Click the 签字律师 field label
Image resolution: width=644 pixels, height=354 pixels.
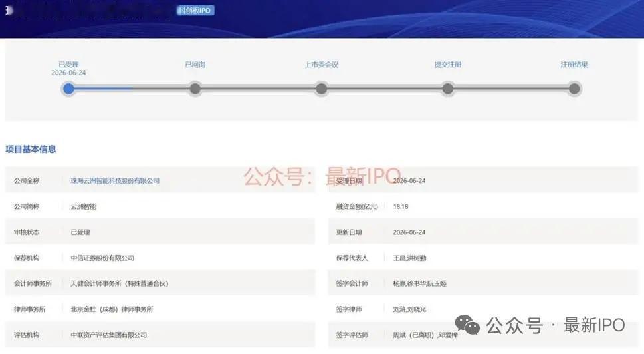coord(349,309)
